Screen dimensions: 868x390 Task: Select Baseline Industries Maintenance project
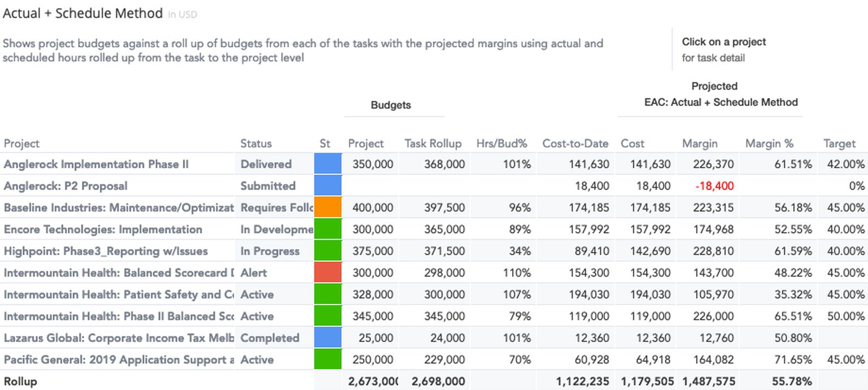118,207
